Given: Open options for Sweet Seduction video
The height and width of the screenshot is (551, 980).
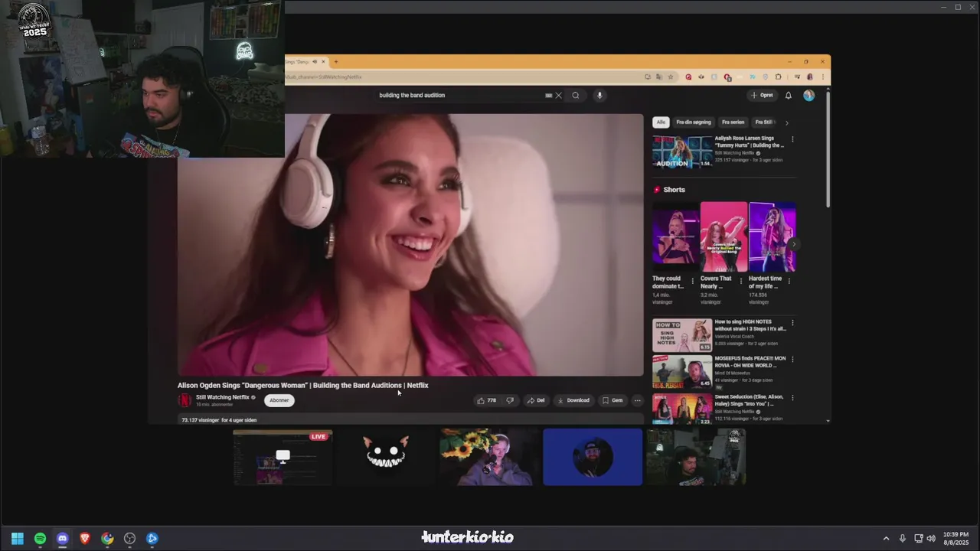Looking at the screenshot, I should (x=792, y=398).
